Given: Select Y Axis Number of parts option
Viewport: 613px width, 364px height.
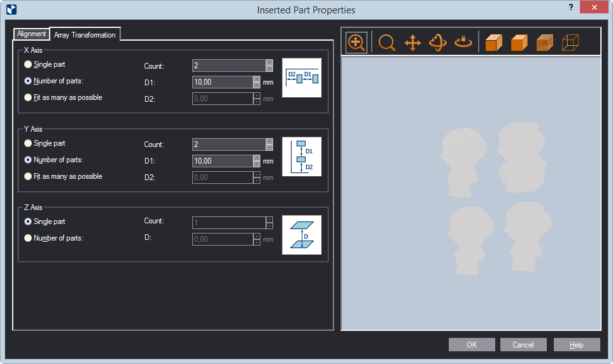Looking at the screenshot, I should tap(53, 160).
